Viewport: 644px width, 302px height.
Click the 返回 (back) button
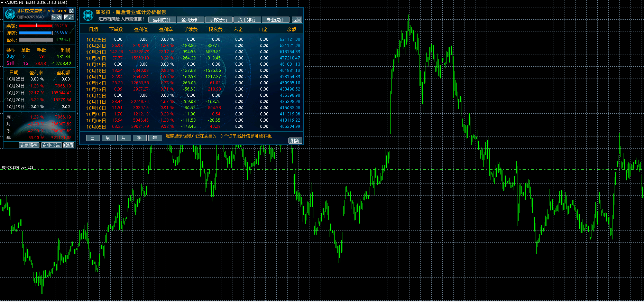tap(297, 20)
